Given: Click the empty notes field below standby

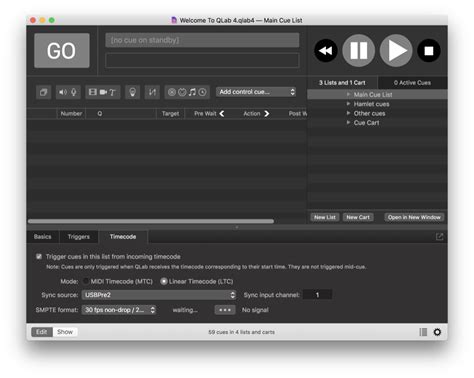Looking at the screenshot, I should point(202,61).
